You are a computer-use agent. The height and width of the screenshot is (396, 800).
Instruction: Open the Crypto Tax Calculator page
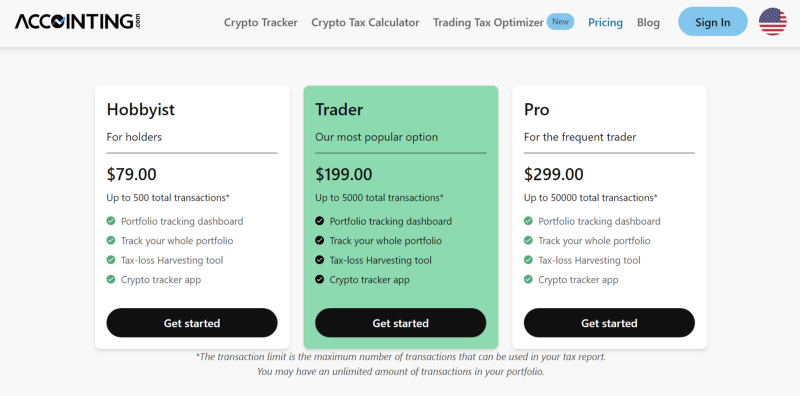point(365,22)
